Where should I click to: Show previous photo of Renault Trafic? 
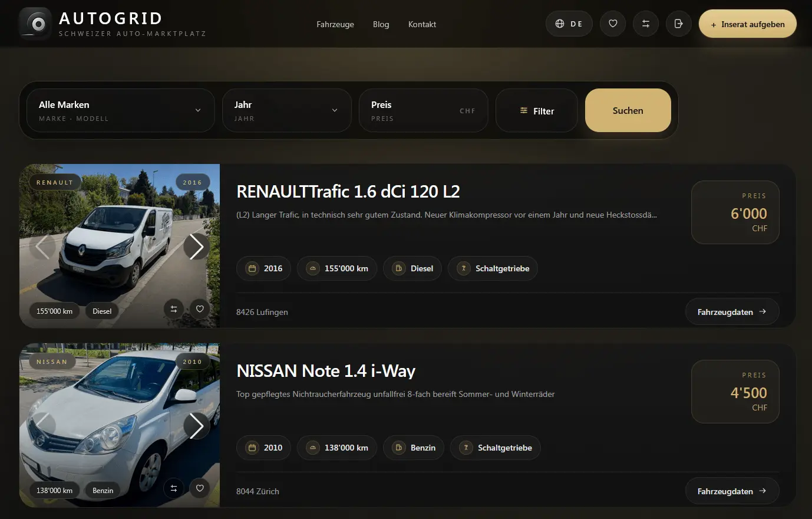[42, 247]
